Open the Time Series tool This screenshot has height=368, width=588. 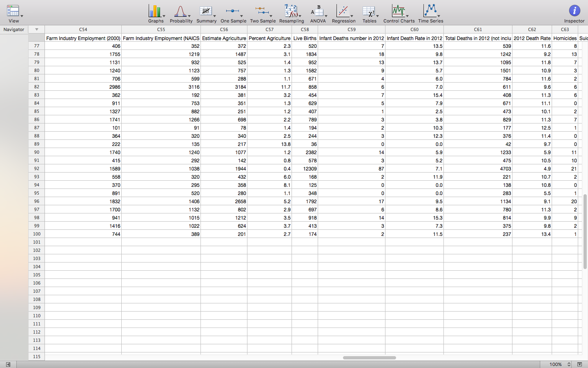[x=430, y=14]
